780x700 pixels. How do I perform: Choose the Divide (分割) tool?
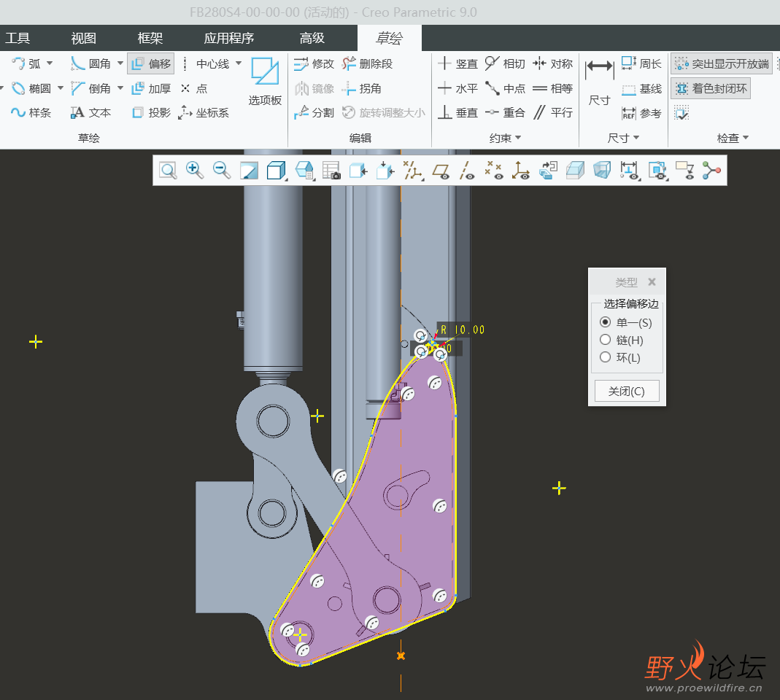coord(314,113)
